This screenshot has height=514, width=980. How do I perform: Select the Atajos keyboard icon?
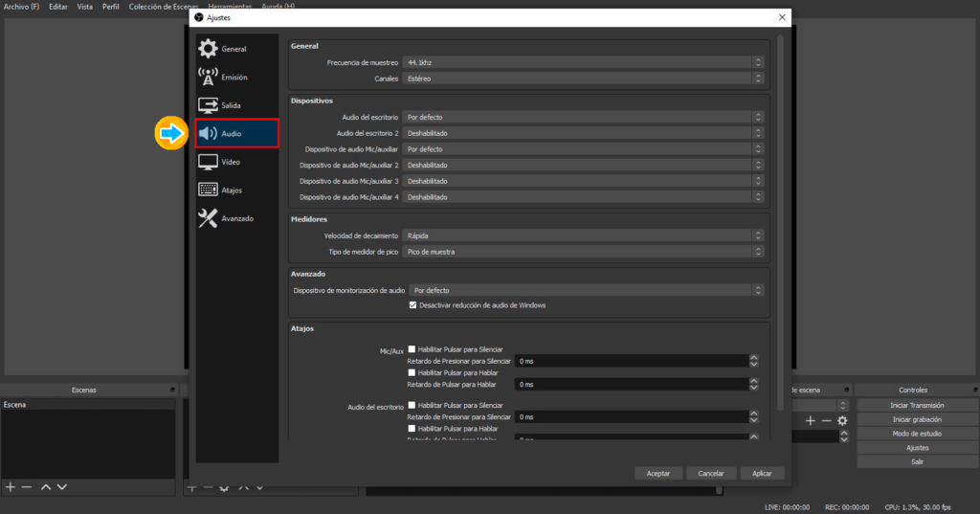208,190
